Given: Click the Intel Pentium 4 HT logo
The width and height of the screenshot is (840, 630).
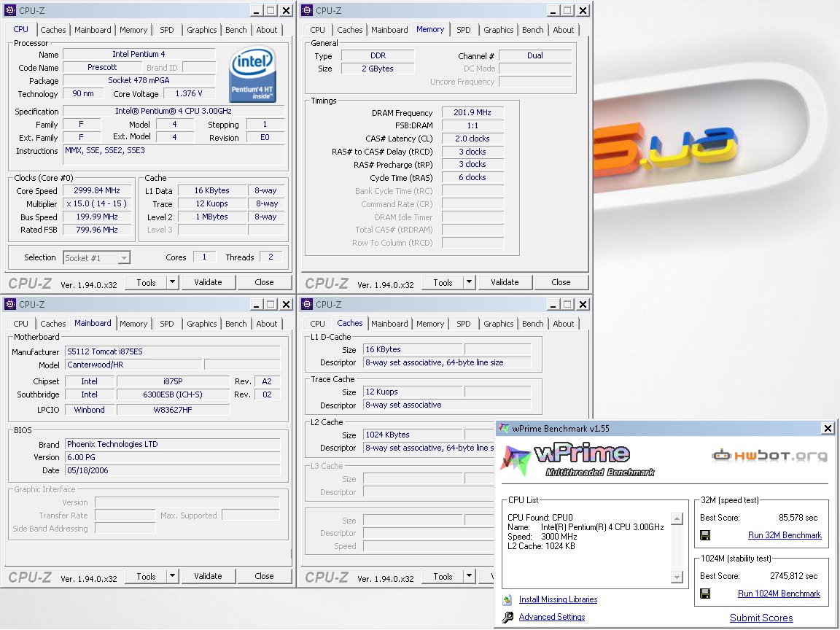Looking at the screenshot, I should (252, 74).
